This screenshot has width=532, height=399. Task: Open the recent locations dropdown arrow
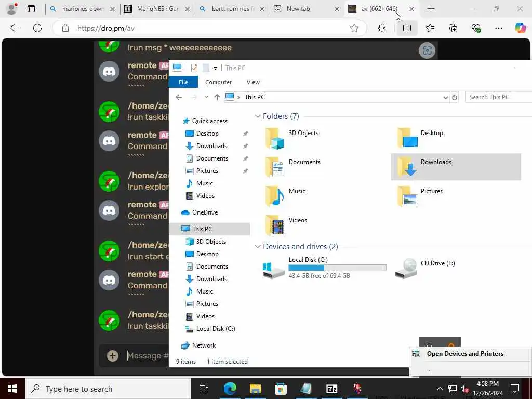(206, 97)
